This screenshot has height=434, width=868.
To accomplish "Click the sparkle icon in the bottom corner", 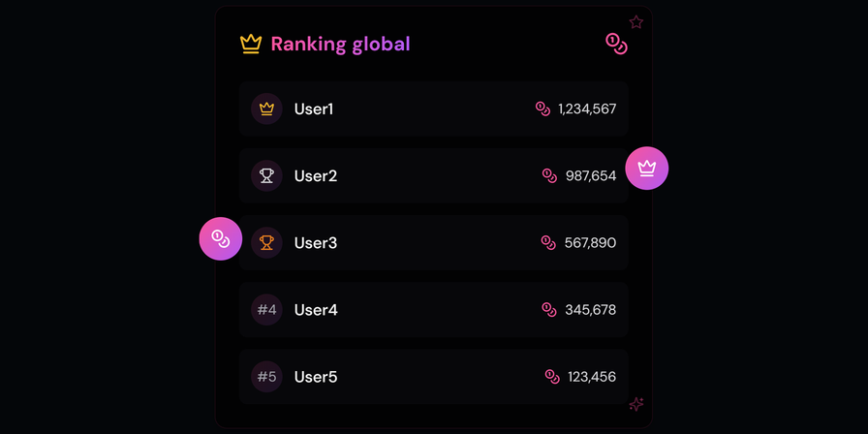I will (x=636, y=404).
